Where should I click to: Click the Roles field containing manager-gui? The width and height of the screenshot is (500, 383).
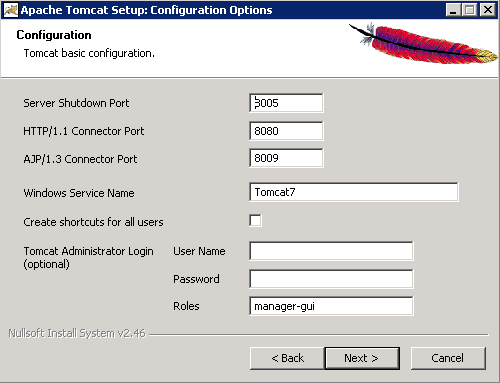click(x=331, y=306)
